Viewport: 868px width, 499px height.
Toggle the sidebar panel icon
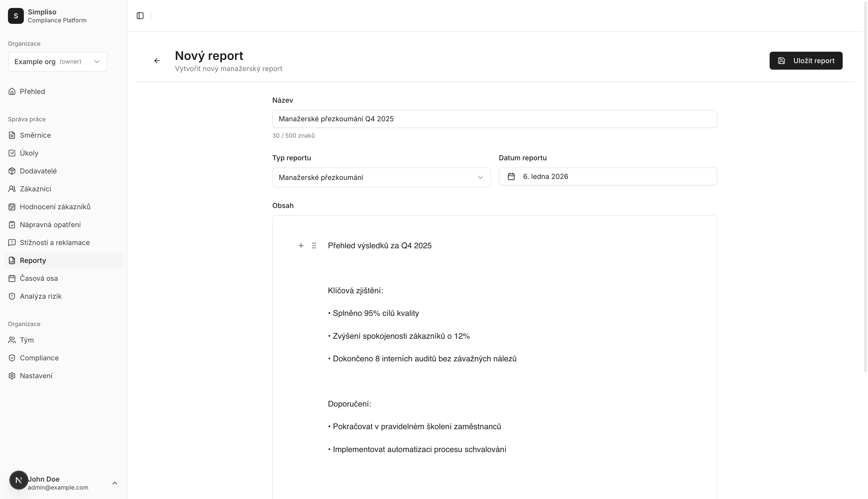(x=140, y=16)
